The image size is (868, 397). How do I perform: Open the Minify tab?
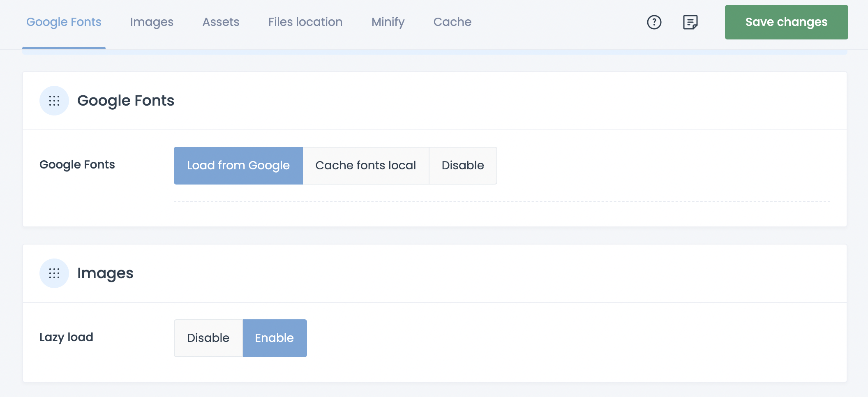(x=388, y=22)
